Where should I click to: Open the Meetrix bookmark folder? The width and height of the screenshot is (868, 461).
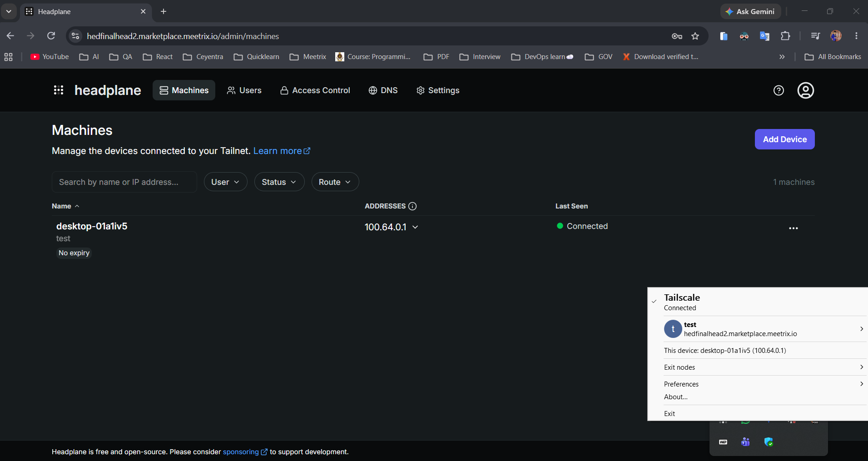[x=308, y=57]
